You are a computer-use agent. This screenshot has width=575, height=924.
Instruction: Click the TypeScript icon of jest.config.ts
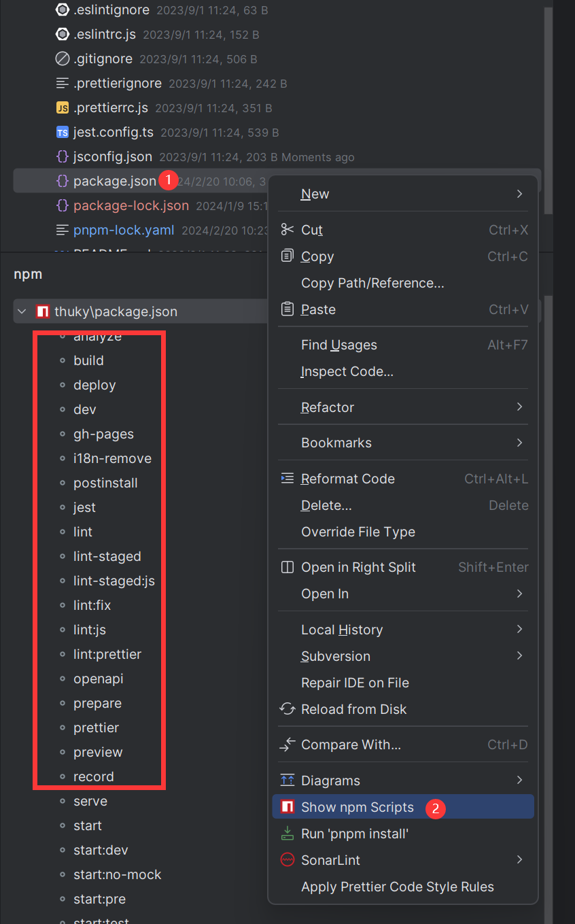point(63,133)
